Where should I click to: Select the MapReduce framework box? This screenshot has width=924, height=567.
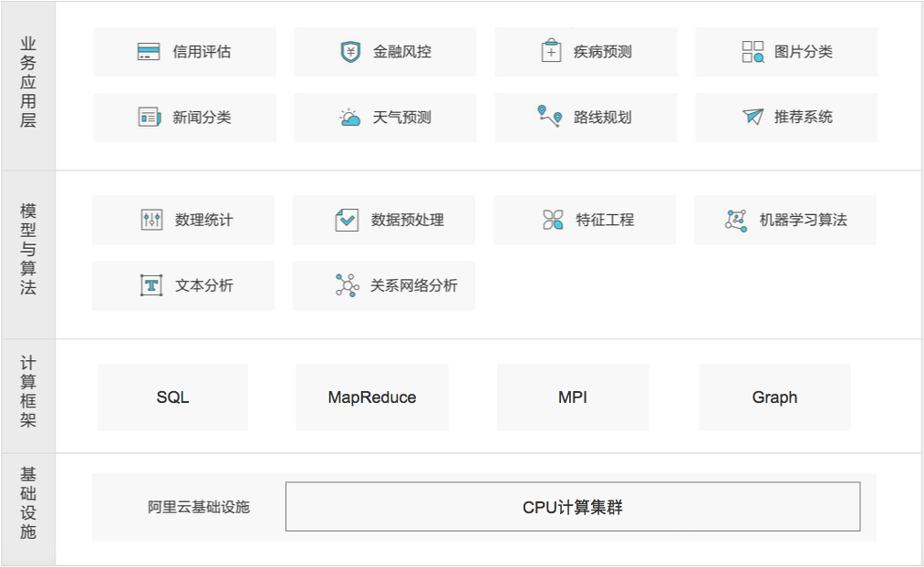tap(372, 397)
